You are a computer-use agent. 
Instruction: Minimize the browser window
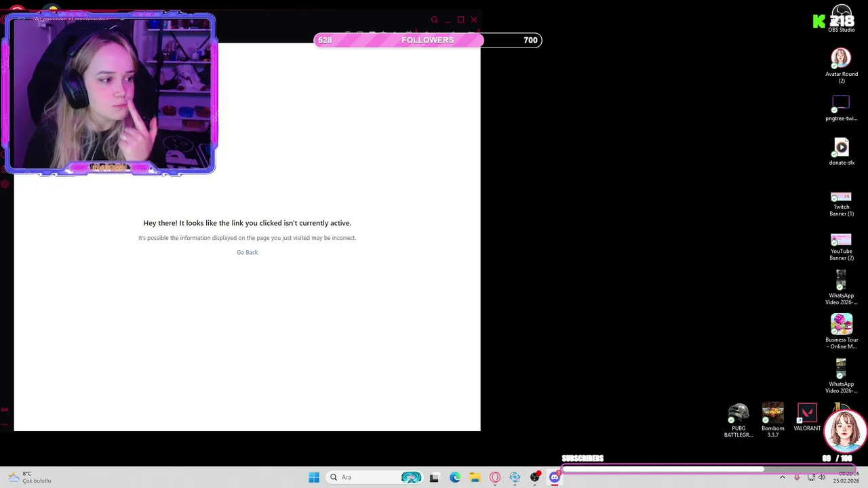click(448, 20)
